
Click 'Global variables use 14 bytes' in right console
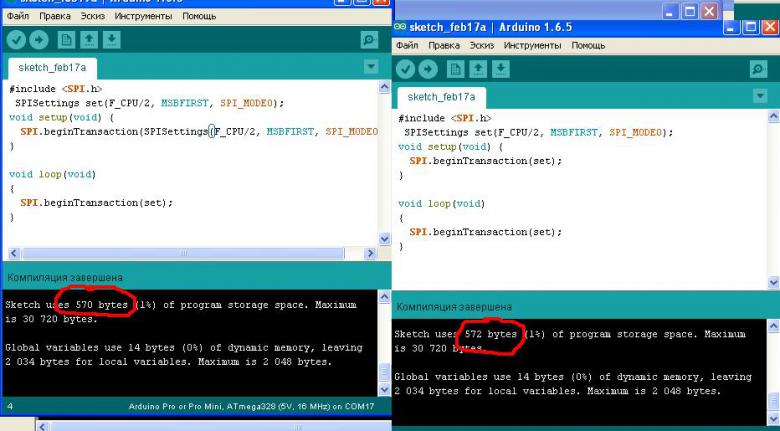pos(479,377)
